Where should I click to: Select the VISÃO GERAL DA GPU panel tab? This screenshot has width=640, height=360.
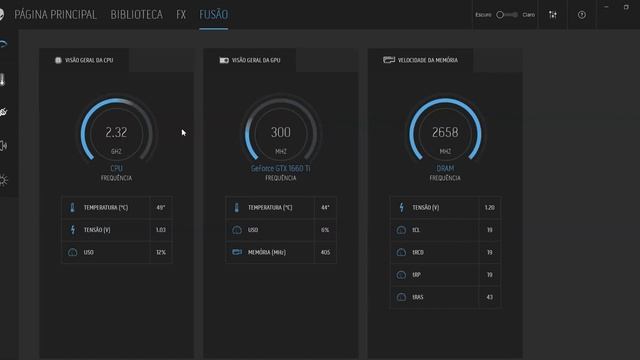click(x=250, y=60)
